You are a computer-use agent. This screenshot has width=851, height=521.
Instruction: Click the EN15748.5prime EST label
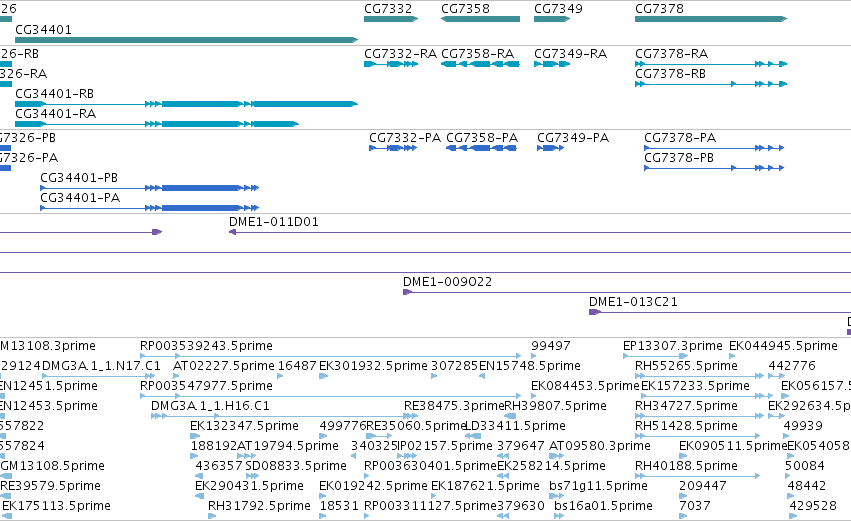click(x=530, y=366)
